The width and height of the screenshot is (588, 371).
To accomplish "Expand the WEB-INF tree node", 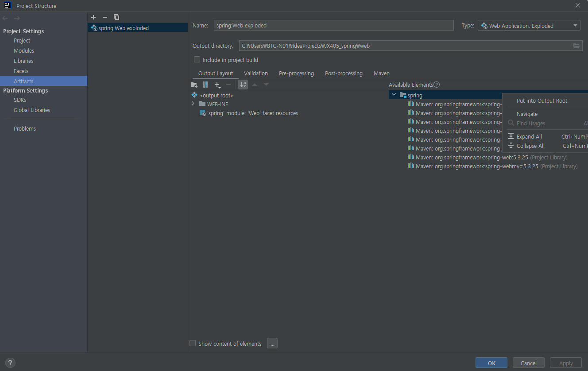I will pyautogui.click(x=193, y=104).
